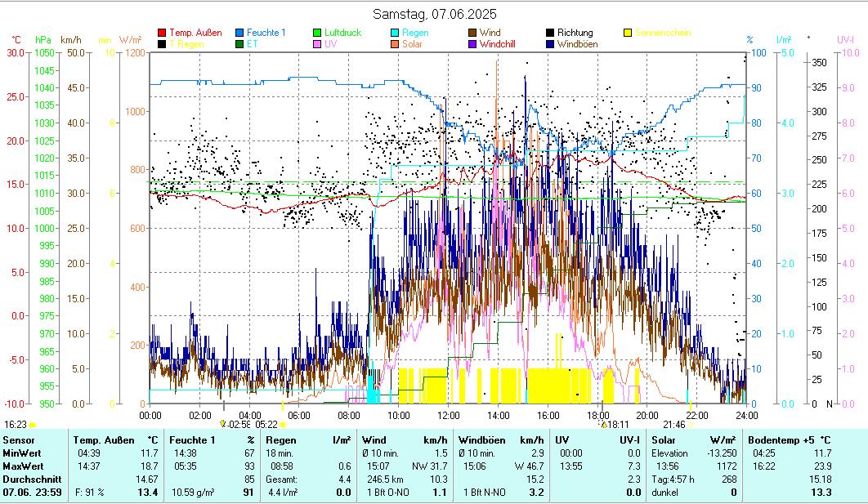
Task: Click the pink UV legend square
Action: [317, 44]
